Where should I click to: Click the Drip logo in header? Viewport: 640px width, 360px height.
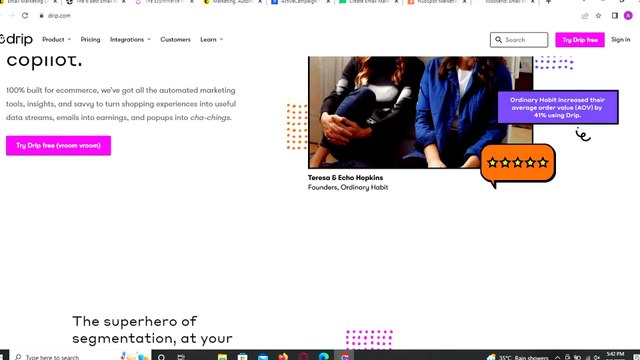click(x=16, y=39)
